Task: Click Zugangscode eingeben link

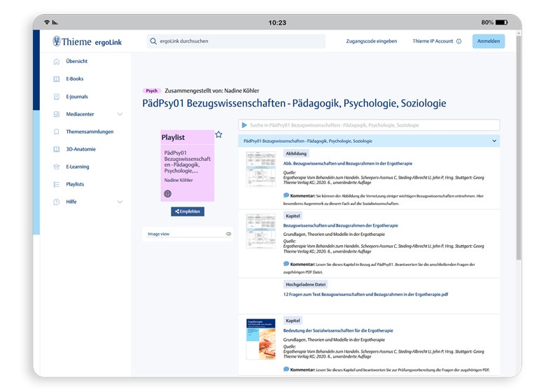Action: pyautogui.click(x=372, y=41)
